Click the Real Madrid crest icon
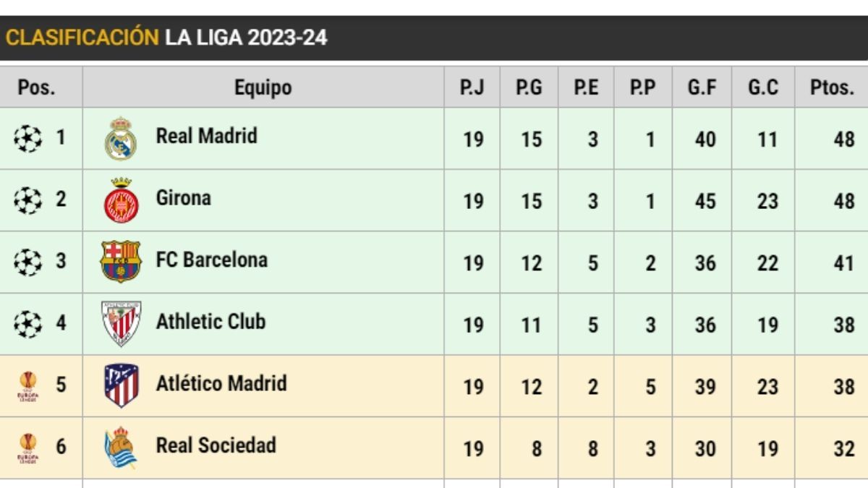Screen dimensions: 868x488 (x=120, y=138)
